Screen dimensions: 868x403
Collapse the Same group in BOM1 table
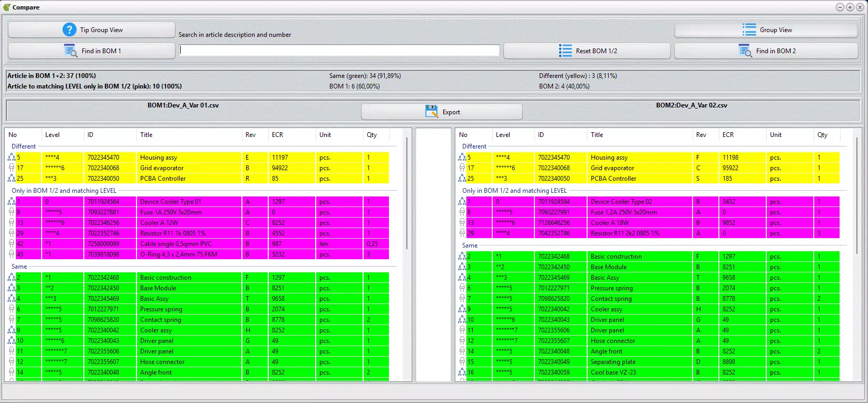tap(19, 267)
